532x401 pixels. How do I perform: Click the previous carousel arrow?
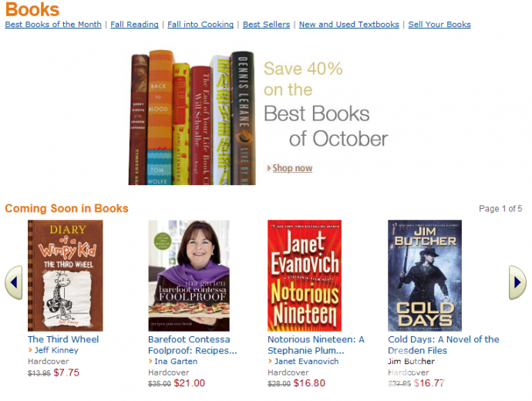pyautogui.click(x=13, y=283)
